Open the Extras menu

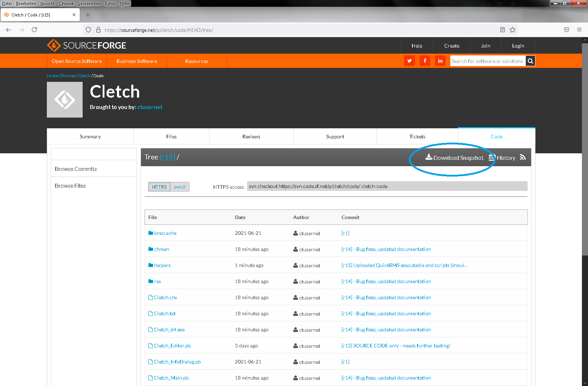click(x=111, y=4)
